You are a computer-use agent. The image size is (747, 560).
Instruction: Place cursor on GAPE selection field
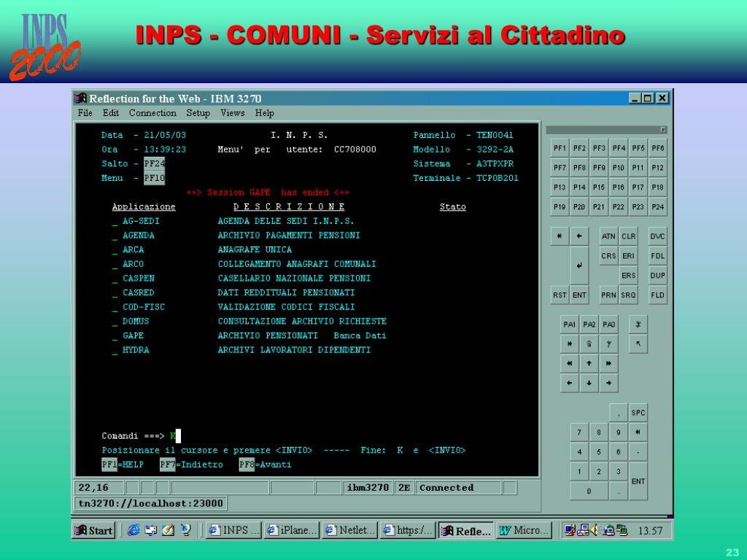(115, 336)
